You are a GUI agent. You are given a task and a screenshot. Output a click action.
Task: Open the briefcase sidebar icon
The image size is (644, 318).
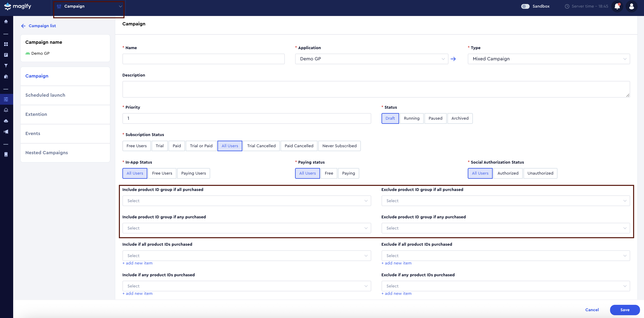pos(6,77)
